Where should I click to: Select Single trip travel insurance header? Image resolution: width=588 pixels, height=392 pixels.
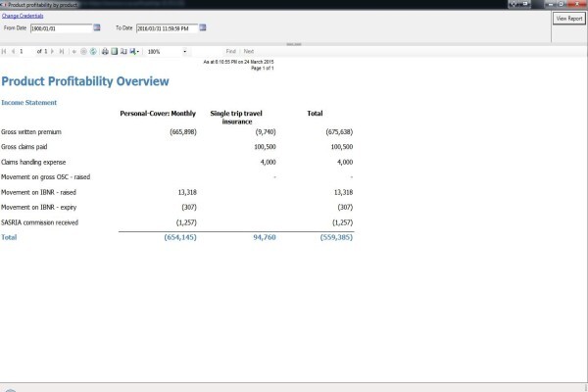(236, 118)
